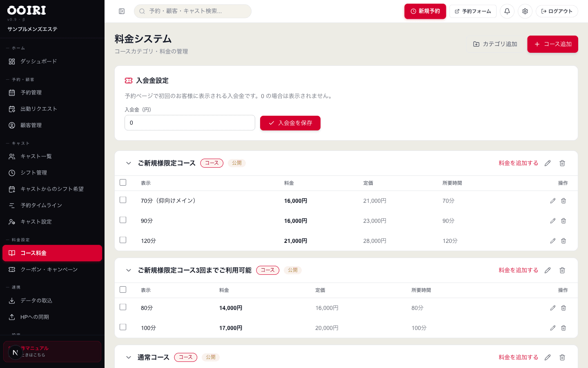The image size is (588, 368).
Task: Click the ログアウト button
Action: (557, 11)
